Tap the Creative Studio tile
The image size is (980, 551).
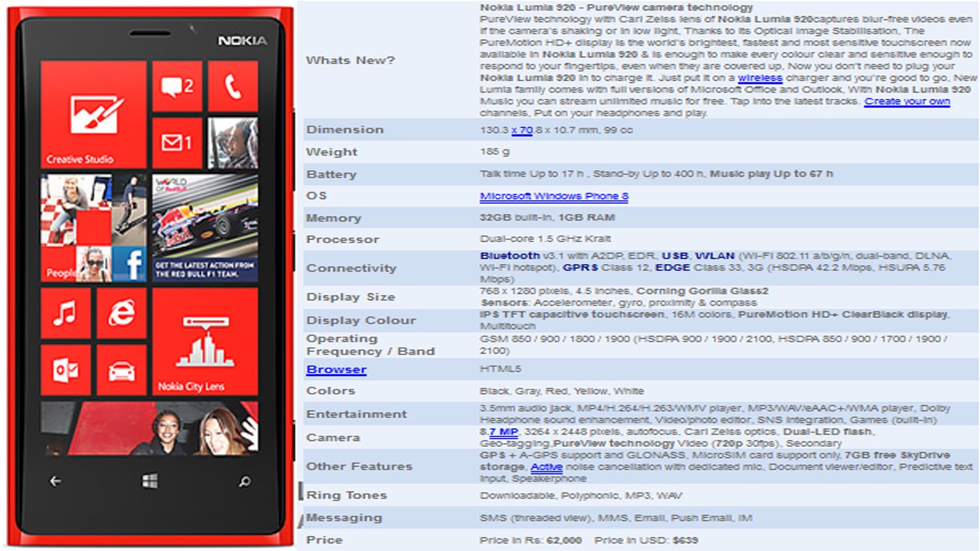(x=93, y=115)
